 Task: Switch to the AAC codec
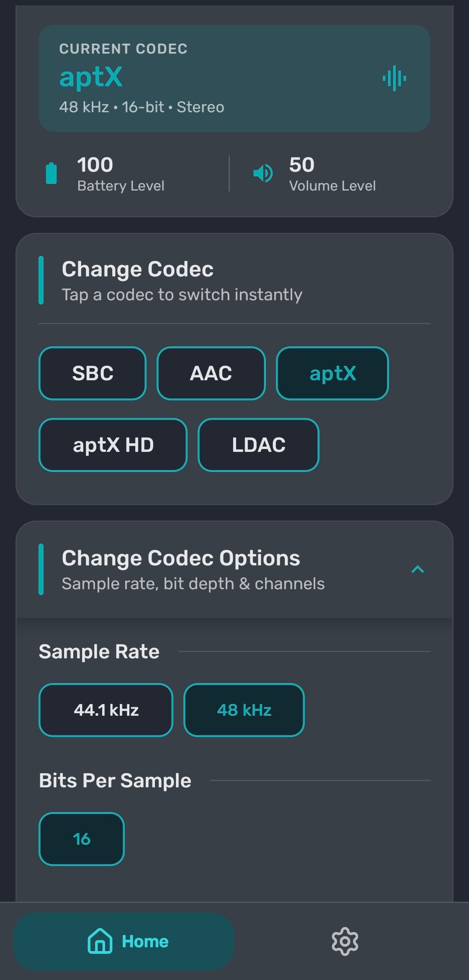pos(211,373)
